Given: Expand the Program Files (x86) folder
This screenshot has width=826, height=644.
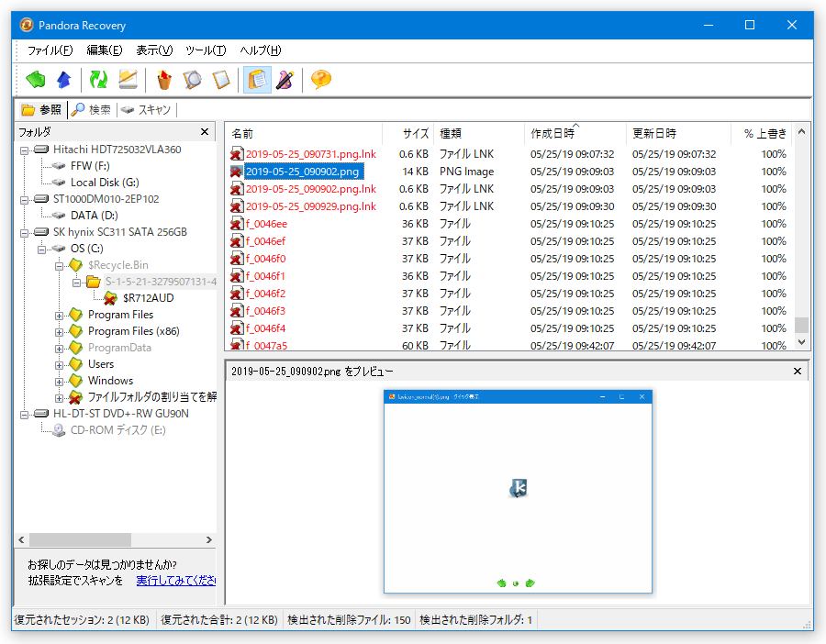Looking at the screenshot, I should pos(59,332).
